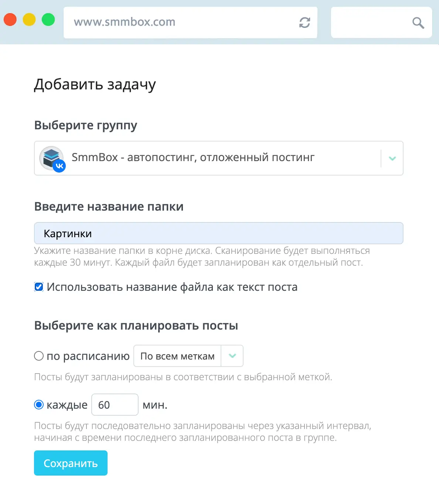Click the search magnifier icon
439x504 pixels.
(x=418, y=23)
